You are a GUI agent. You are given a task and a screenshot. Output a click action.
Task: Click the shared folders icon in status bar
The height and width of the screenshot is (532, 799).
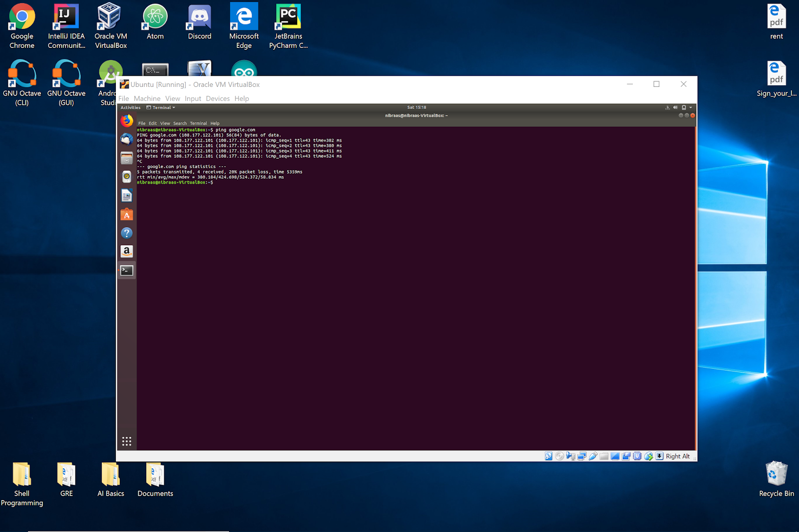pyautogui.click(x=604, y=456)
